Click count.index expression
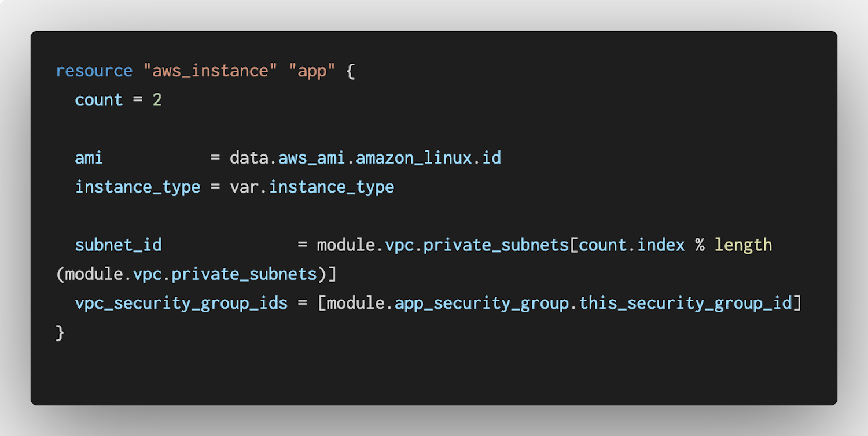868x436 pixels. (632, 245)
